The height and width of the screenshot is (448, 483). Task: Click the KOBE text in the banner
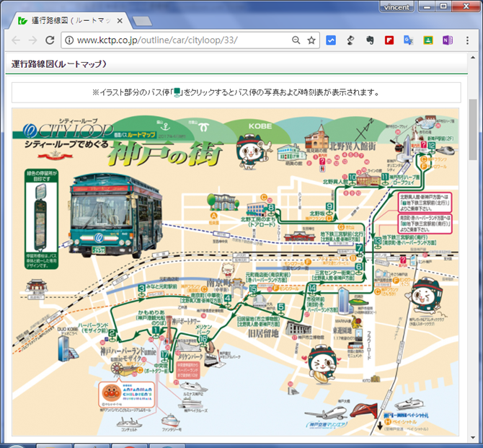coord(260,126)
